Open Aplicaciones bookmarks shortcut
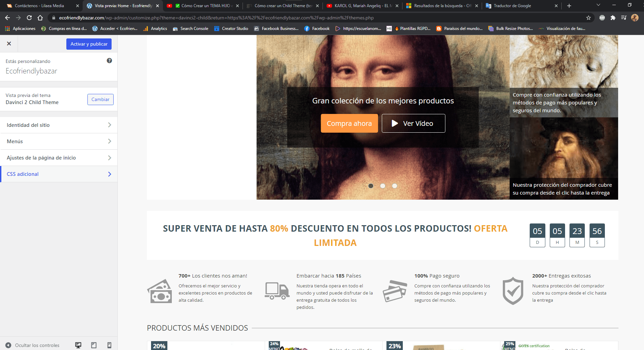 [20, 29]
